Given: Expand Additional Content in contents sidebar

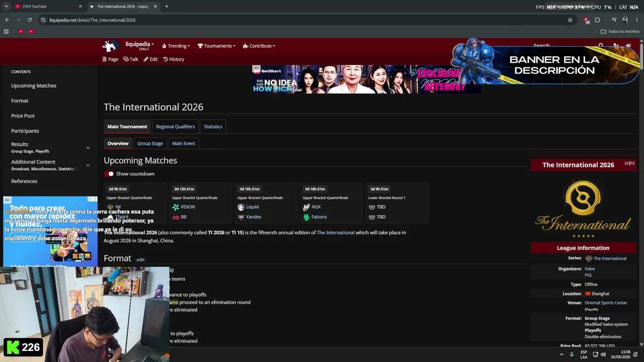Looking at the screenshot, I should [x=88, y=165].
